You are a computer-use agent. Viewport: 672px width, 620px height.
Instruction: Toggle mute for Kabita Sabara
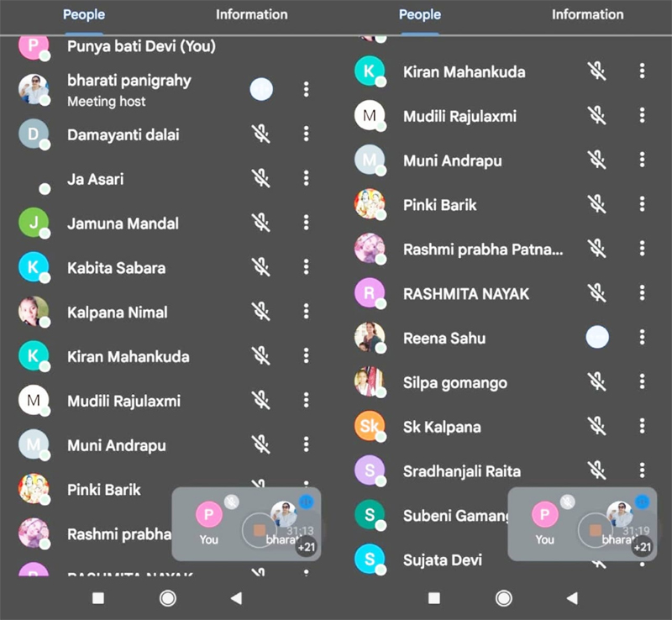click(x=261, y=267)
